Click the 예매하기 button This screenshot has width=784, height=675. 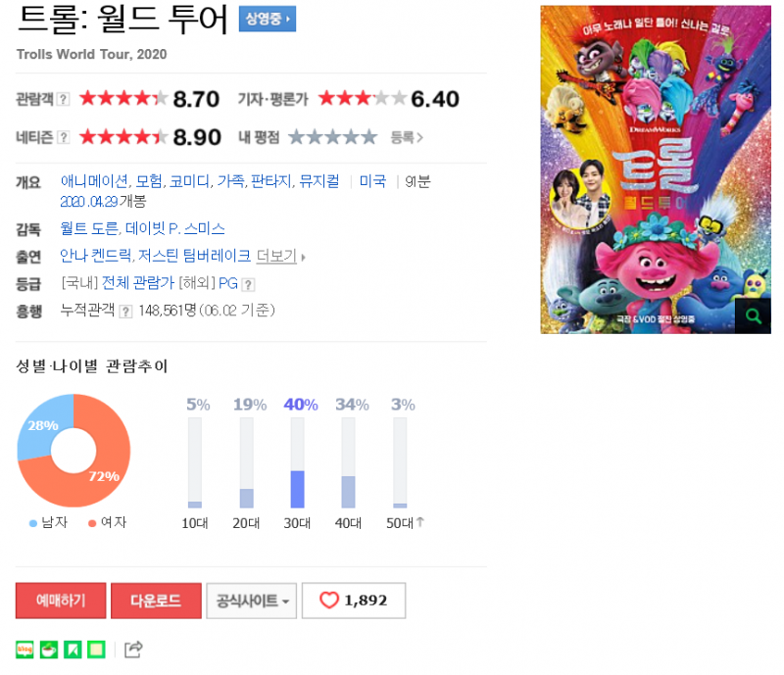[61, 601]
